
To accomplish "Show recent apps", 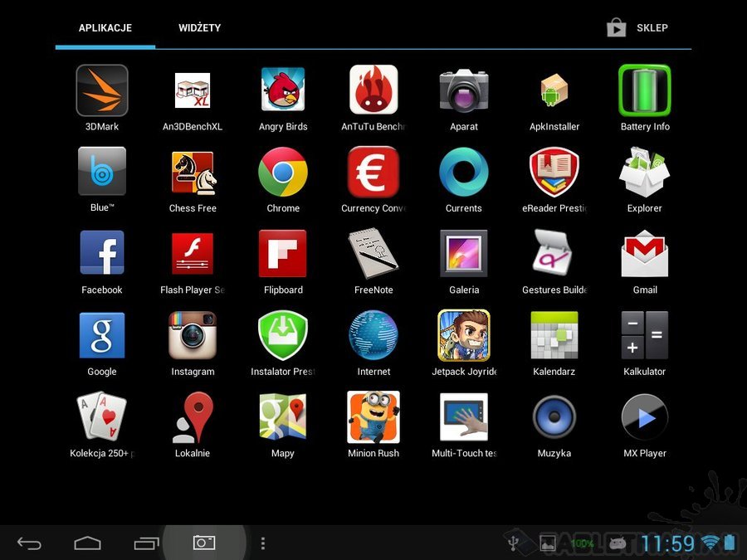I will tap(146, 543).
